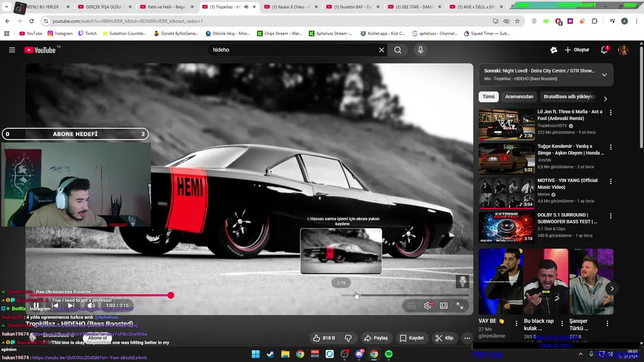Go to previous video in player
This screenshot has width=644, height=362.
click(55, 305)
